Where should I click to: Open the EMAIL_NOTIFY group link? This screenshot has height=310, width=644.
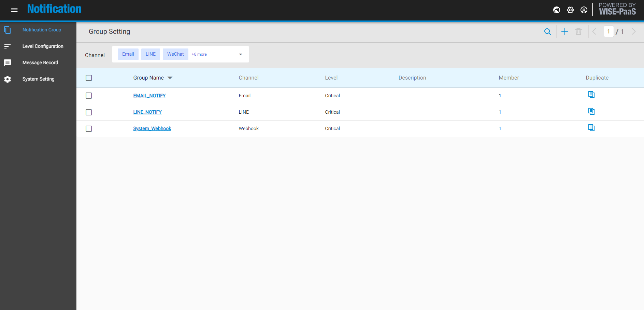[149, 96]
